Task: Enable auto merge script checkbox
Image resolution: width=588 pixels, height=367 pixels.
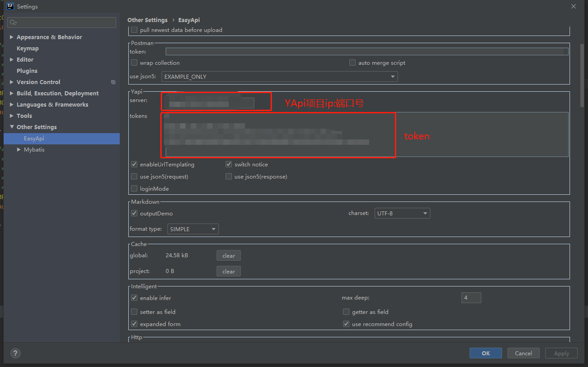Action: (x=353, y=63)
